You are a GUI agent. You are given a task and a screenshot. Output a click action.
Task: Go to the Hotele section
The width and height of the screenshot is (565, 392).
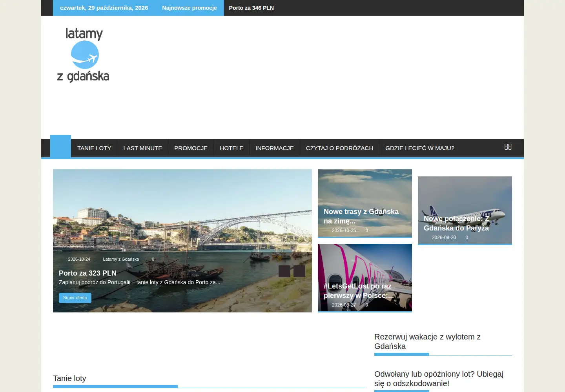[x=231, y=148]
